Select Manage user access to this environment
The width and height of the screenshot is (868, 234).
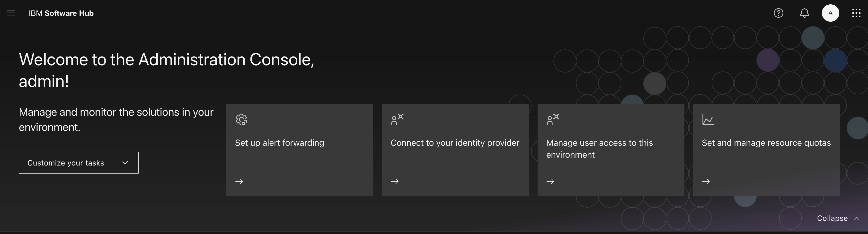pos(599,149)
